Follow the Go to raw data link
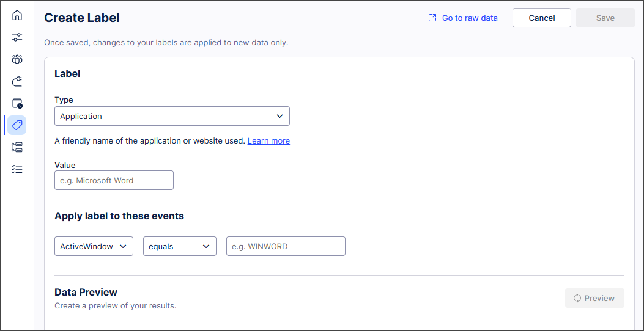The width and height of the screenshot is (644, 331). pyautogui.click(x=470, y=18)
